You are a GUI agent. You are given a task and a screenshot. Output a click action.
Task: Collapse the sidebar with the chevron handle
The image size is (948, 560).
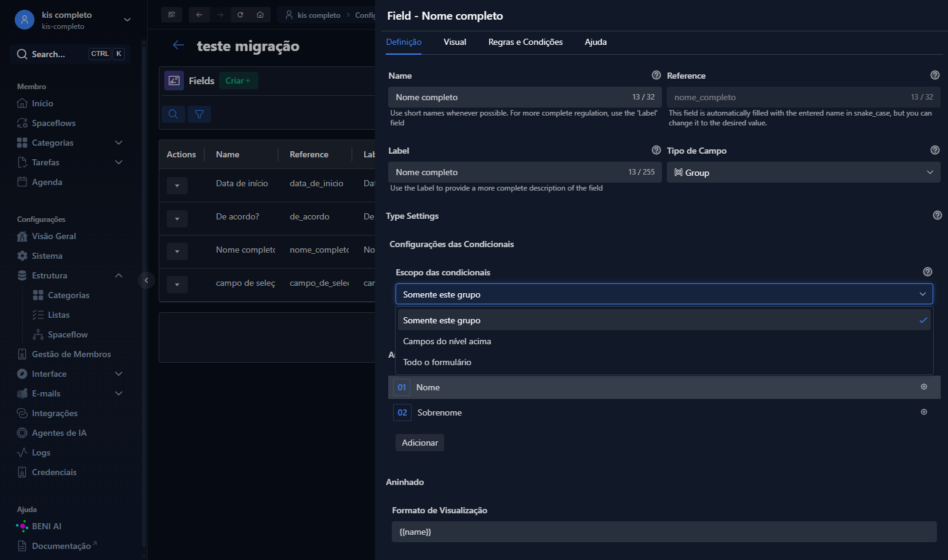point(146,280)
